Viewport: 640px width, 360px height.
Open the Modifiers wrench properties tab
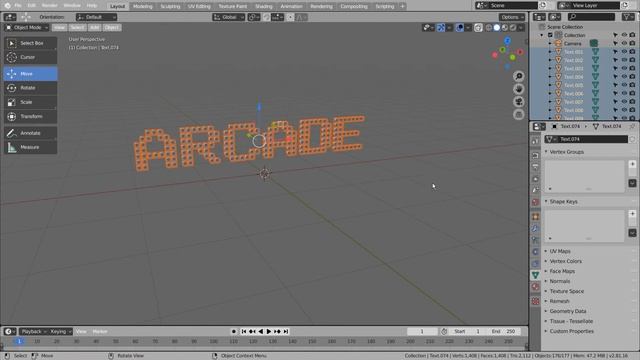[536, 229]
